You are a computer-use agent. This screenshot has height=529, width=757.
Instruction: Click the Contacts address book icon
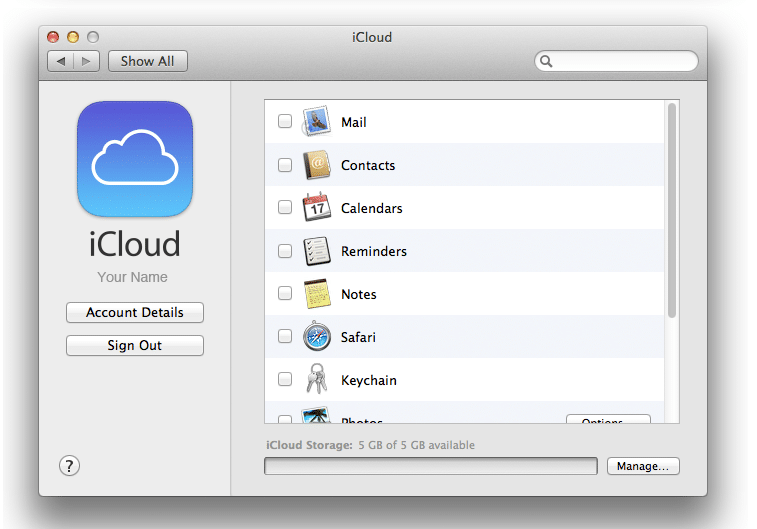(317, 165)
